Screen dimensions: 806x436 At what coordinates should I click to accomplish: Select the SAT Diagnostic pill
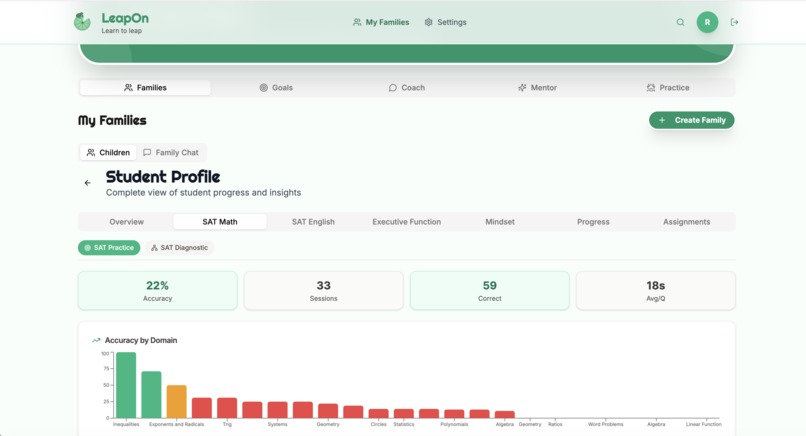click(x=179, y=248)
